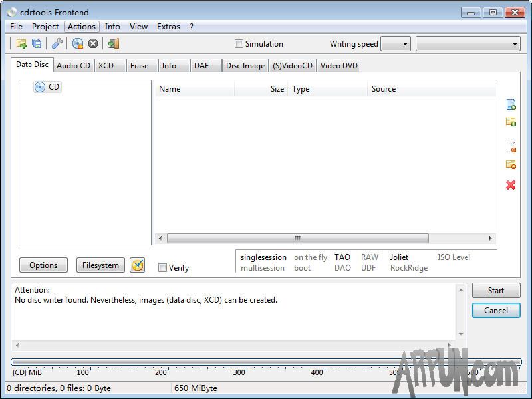Switch to the Audio CD tab
532x399 pixels.
pos(74,65)
